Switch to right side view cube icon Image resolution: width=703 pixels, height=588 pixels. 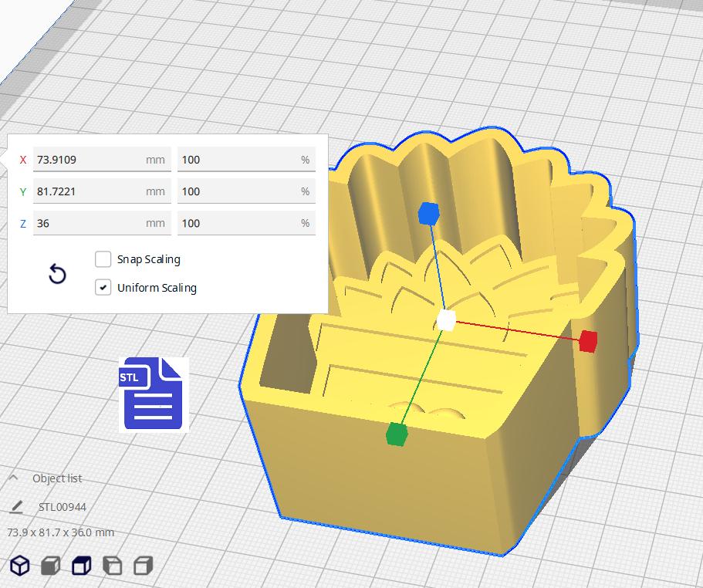point(143,566)
